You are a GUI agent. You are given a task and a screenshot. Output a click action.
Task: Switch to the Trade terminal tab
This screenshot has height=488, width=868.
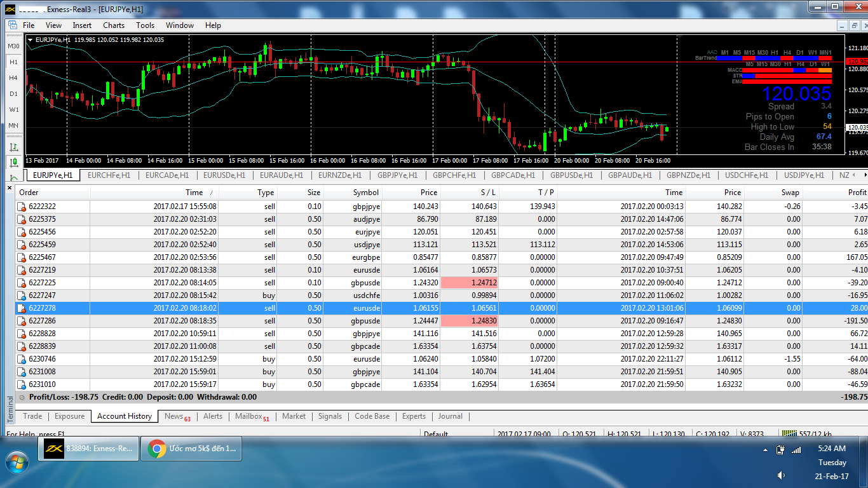pyautogui.click(x=32, y=416)
